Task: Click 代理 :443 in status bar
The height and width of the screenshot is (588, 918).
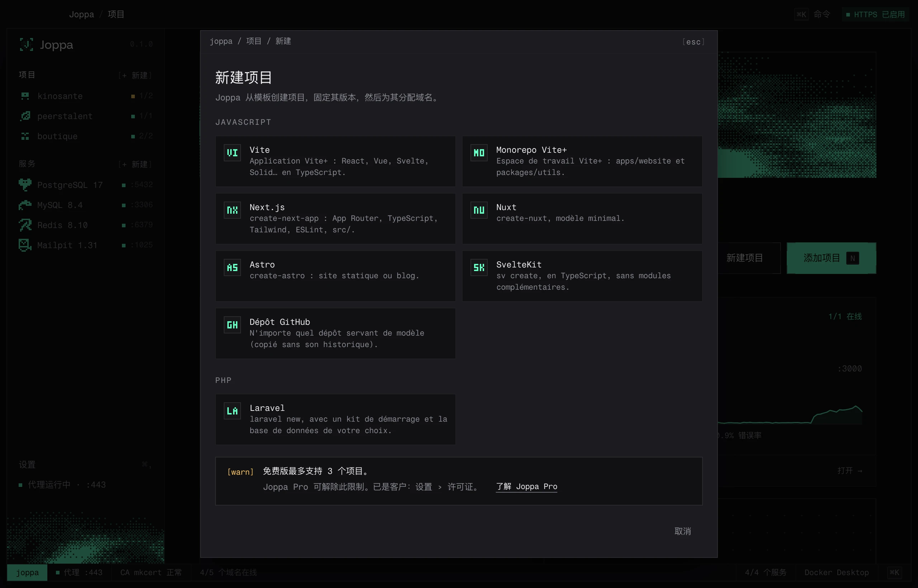Action: point(79,572)
